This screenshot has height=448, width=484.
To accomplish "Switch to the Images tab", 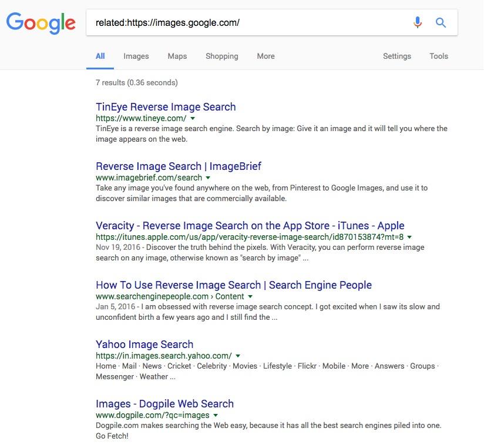I will click(136, 56).
